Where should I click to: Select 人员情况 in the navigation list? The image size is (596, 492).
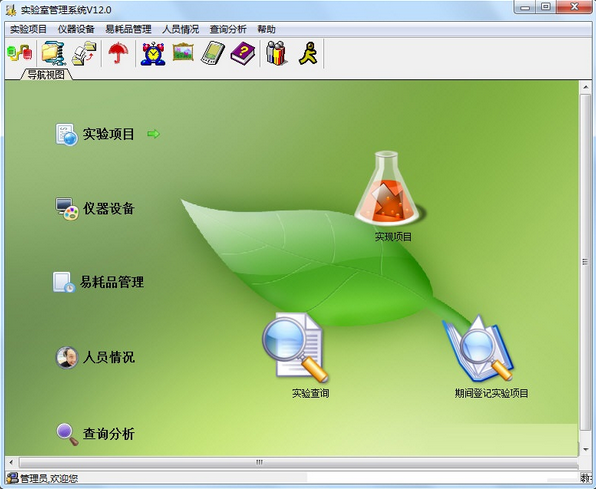point(109,357)
